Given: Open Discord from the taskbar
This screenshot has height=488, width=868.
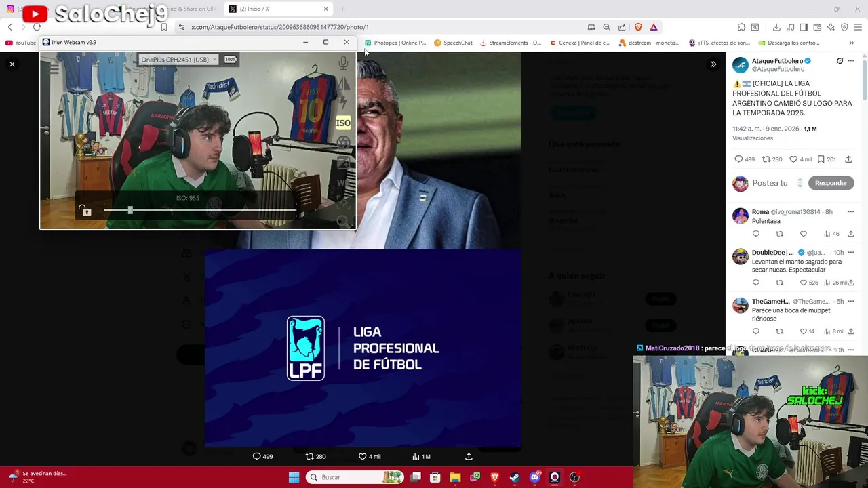Looking at the screenshot, I should pos(534,477).
